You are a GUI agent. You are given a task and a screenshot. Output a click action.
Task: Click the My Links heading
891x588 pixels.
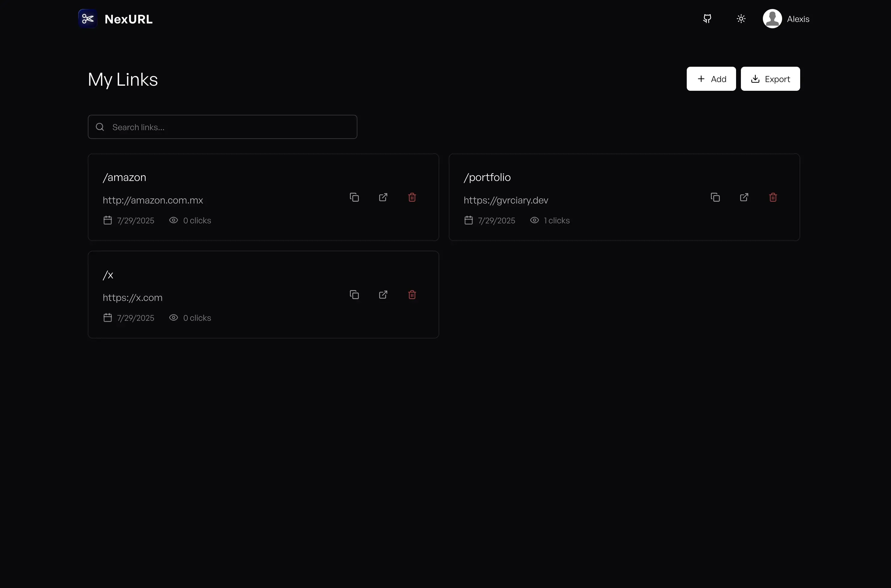[123, 79]
